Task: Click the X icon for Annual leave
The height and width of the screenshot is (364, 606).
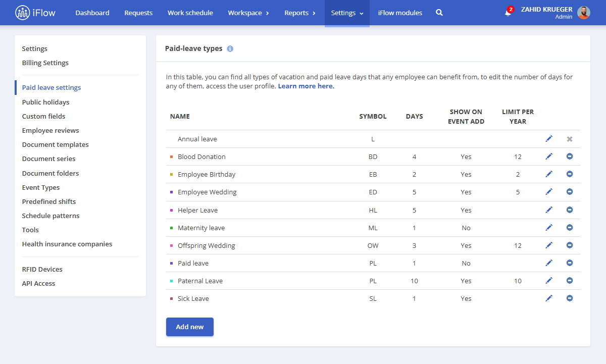Action: click(570, 139)
